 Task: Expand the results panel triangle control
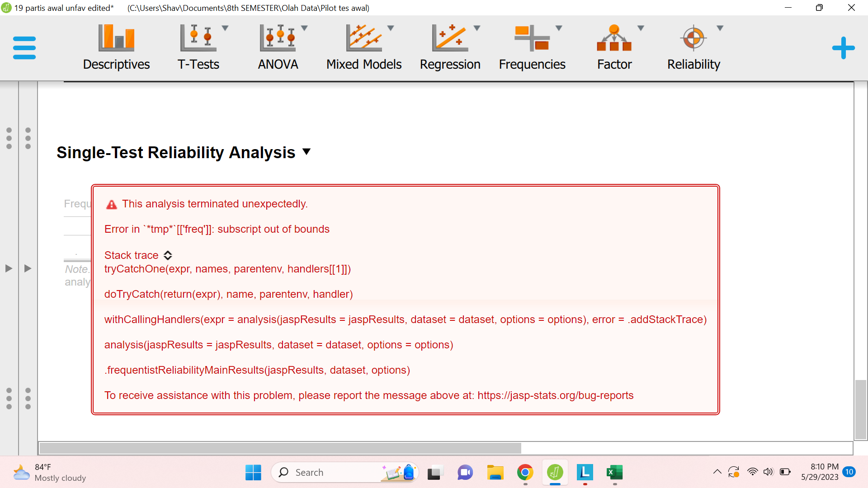tap(27, 268)
